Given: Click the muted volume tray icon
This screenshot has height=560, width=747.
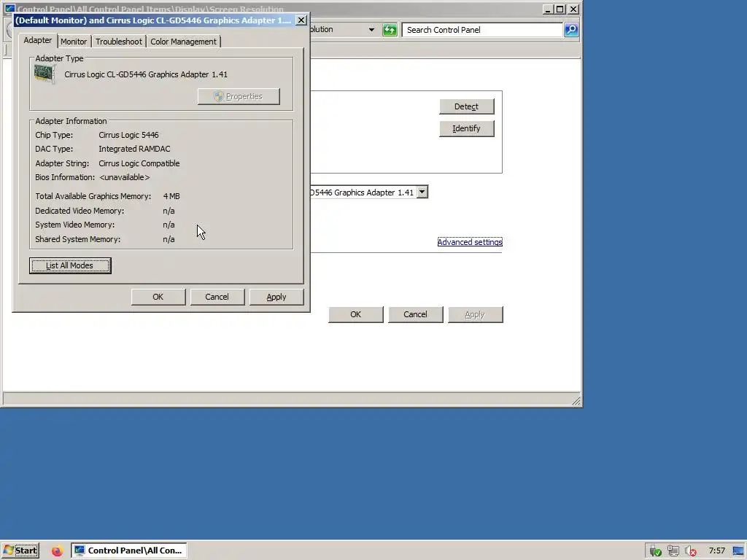Looking at the screenshot, I should (690, 551).
